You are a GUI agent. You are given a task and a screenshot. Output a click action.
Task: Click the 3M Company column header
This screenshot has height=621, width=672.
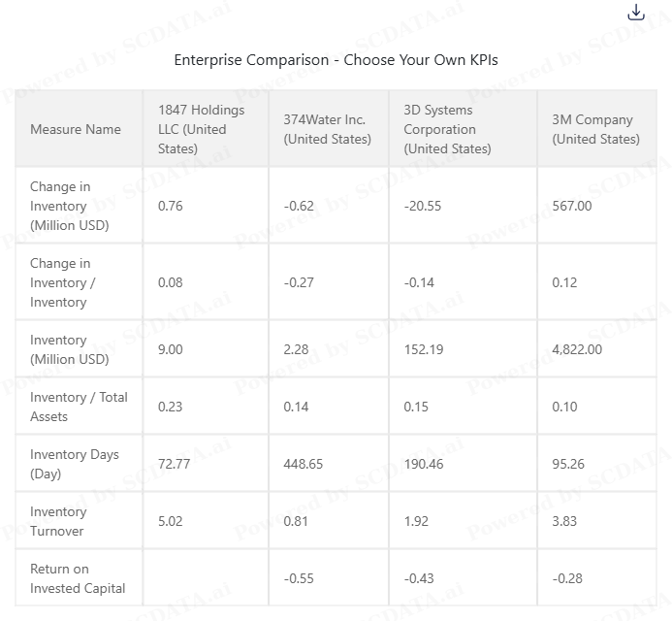(x=595, y=129)
